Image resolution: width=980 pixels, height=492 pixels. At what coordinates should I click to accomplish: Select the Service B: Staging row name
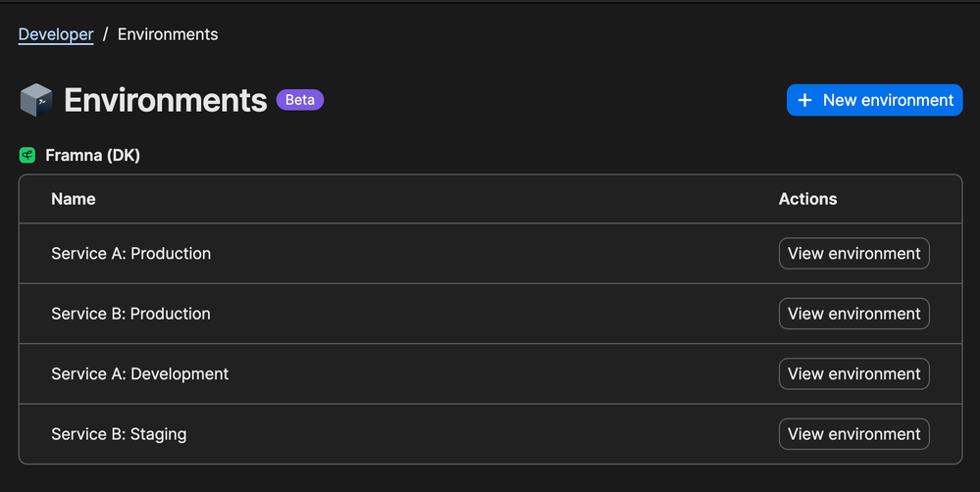[x=119, y=434]
